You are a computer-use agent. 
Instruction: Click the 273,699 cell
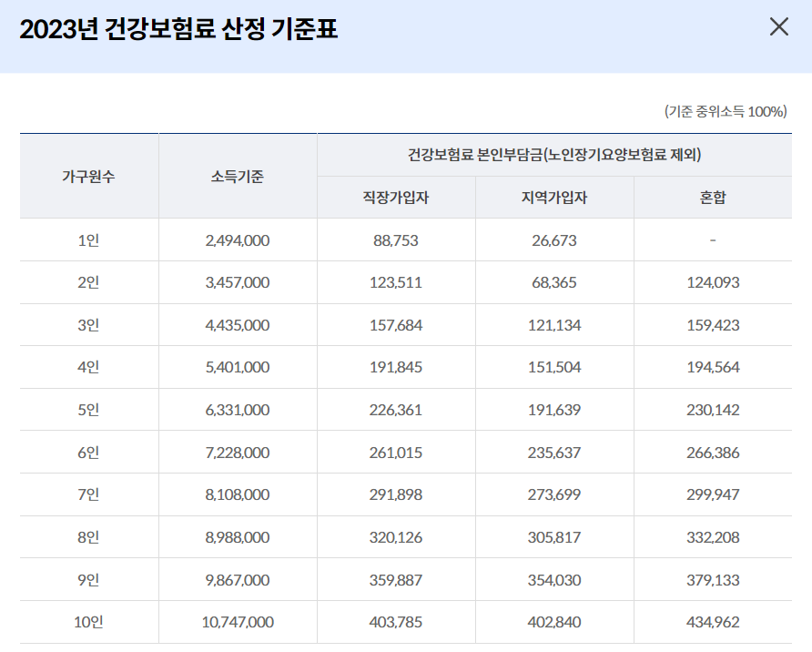554,494
